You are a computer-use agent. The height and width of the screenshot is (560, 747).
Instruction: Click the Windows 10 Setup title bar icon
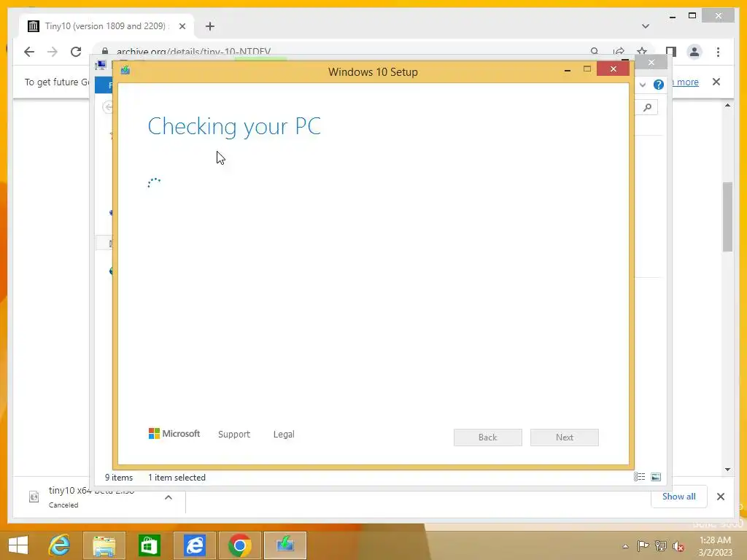(x=125, y=71)
